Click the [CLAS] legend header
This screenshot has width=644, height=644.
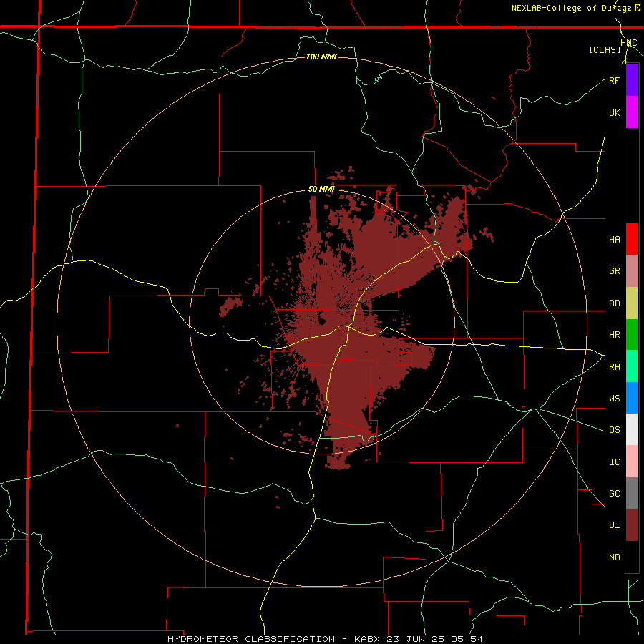[605, 49]
